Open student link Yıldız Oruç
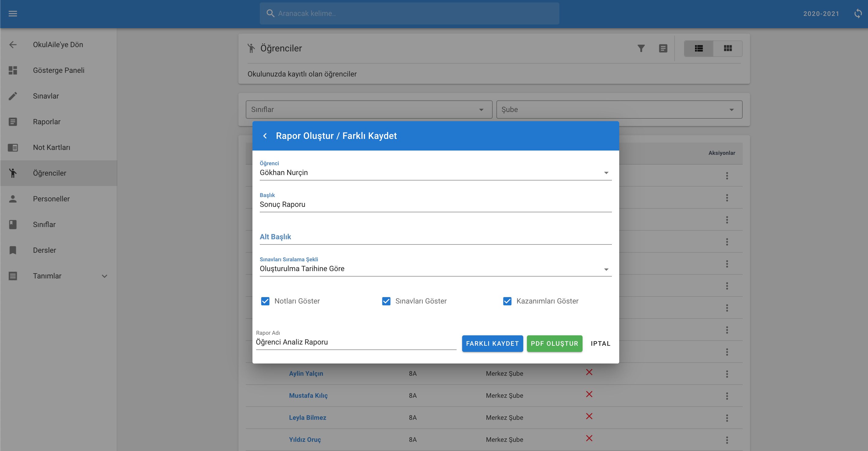 tap(305, 440)
